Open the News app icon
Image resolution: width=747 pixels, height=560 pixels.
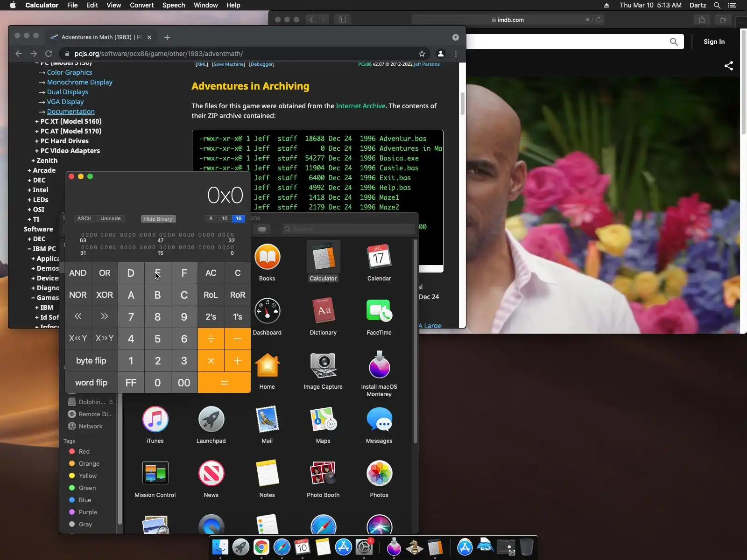click(211, 473)
